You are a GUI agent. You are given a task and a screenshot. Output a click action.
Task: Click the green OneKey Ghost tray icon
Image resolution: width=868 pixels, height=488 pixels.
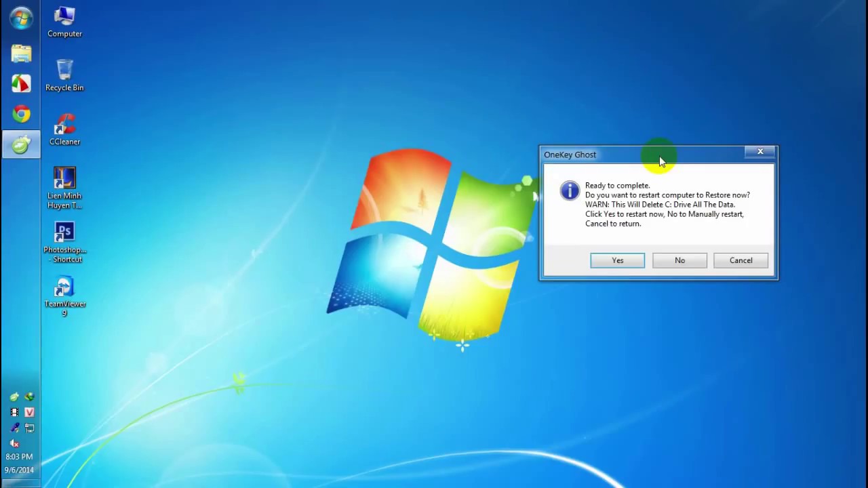(x=14, y=397)
